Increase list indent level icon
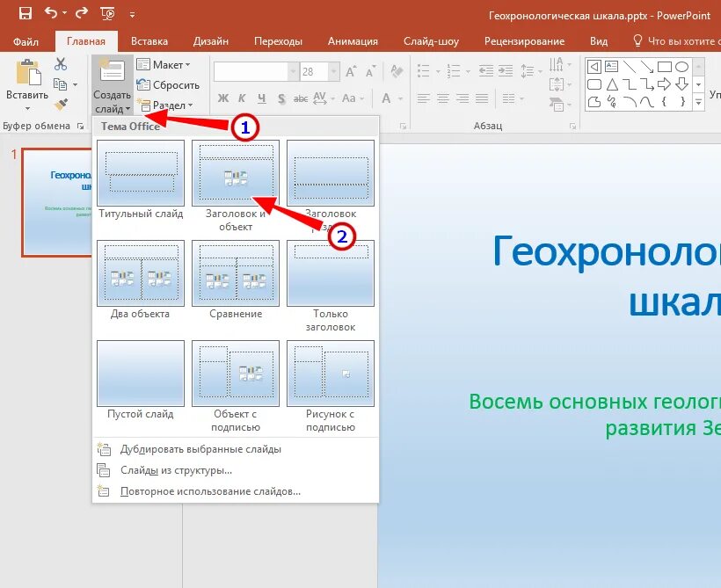The height and width of the screenshot is (588, 721). tap(506, 71)
